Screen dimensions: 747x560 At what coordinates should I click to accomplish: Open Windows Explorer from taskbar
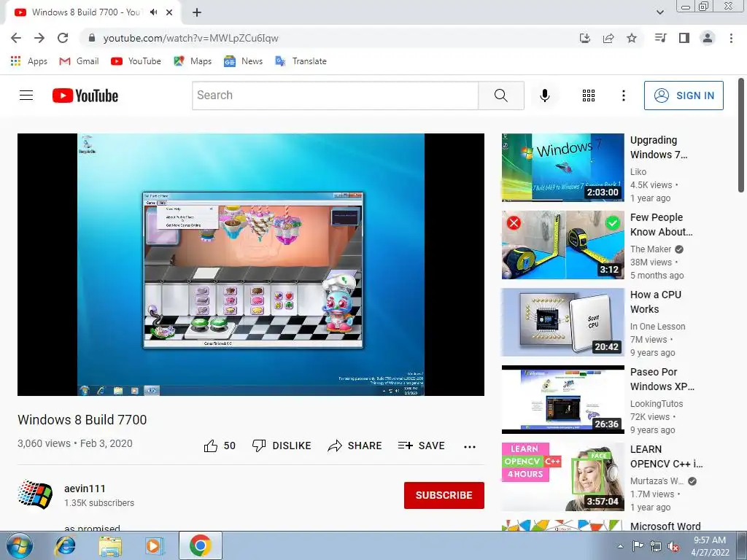pos(110,545)
